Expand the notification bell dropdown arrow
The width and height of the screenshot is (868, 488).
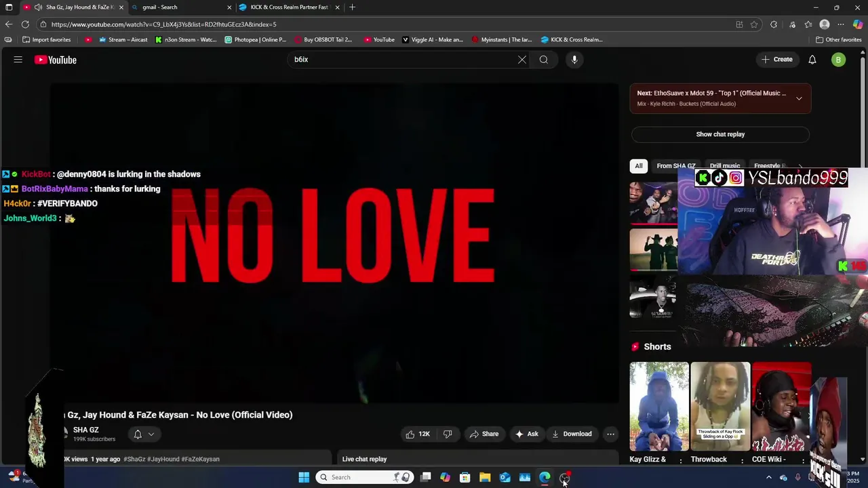(x=151, y=434)
